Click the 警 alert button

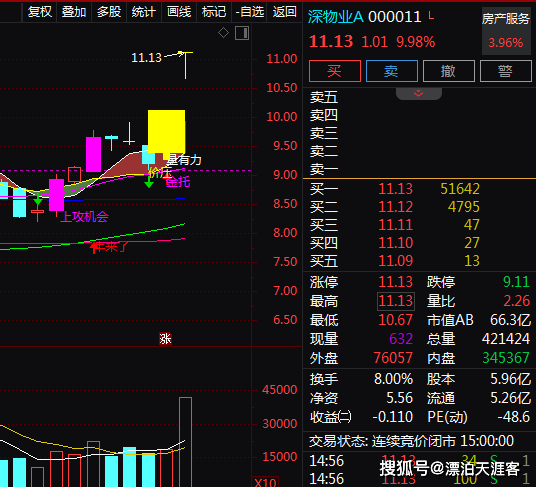click(x=506, y=71)
